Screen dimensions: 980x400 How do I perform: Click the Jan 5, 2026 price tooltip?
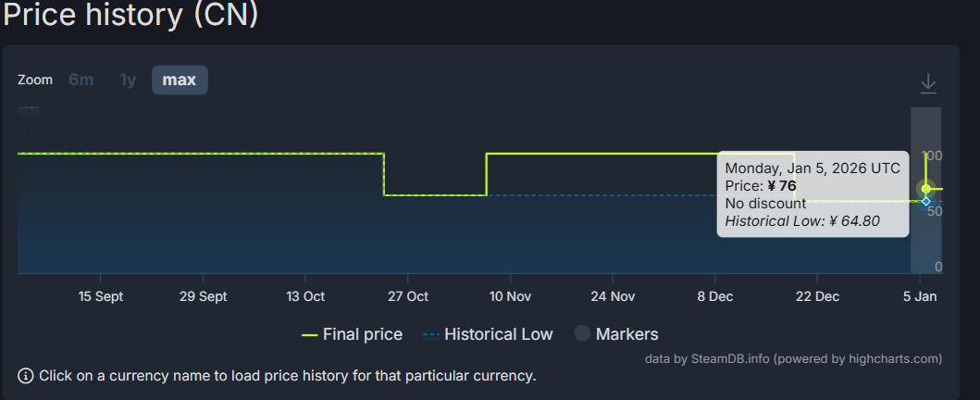click(x=813, y=194)
